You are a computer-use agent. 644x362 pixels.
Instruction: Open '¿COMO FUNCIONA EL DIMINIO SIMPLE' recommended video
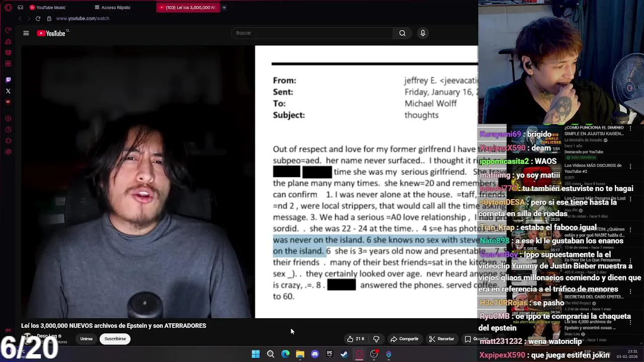click(594, 130)
